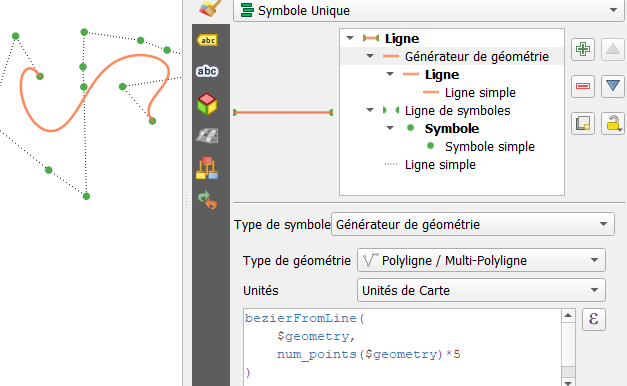
Task: Collapse the Générateur de géométrie node
Action: coord(370,56)
